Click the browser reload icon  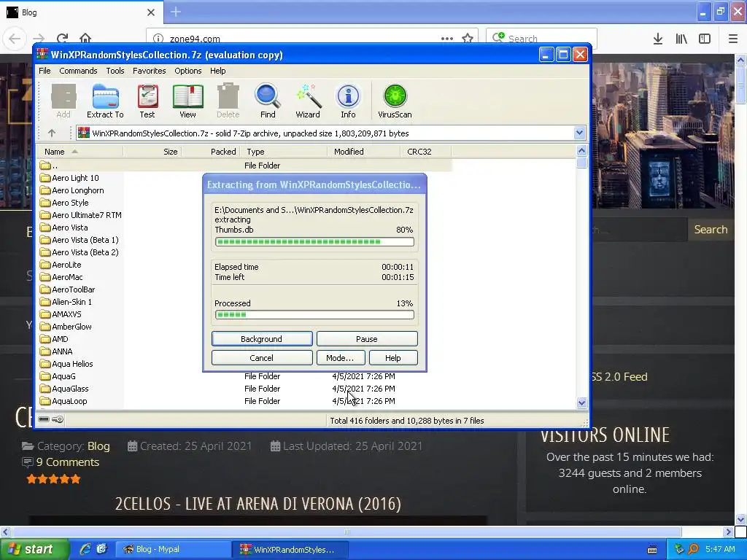pyautogui.click(x=63, y=38)
